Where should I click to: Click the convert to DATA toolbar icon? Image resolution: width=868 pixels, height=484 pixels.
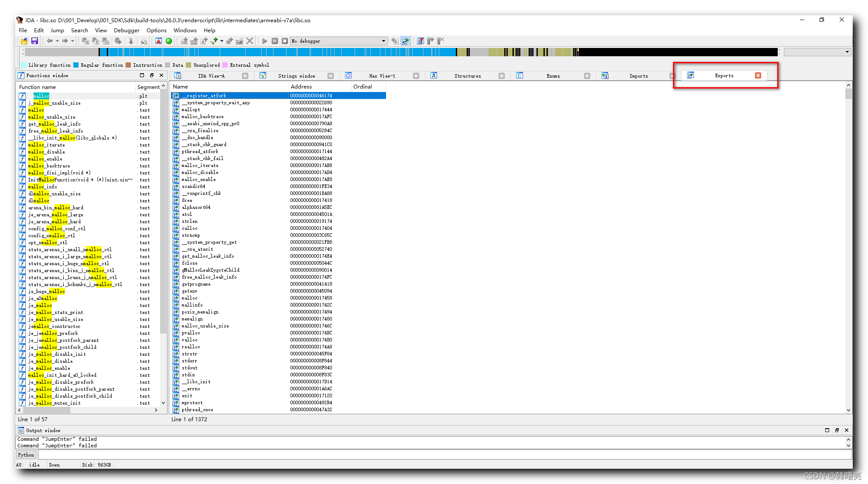point(194,41)
